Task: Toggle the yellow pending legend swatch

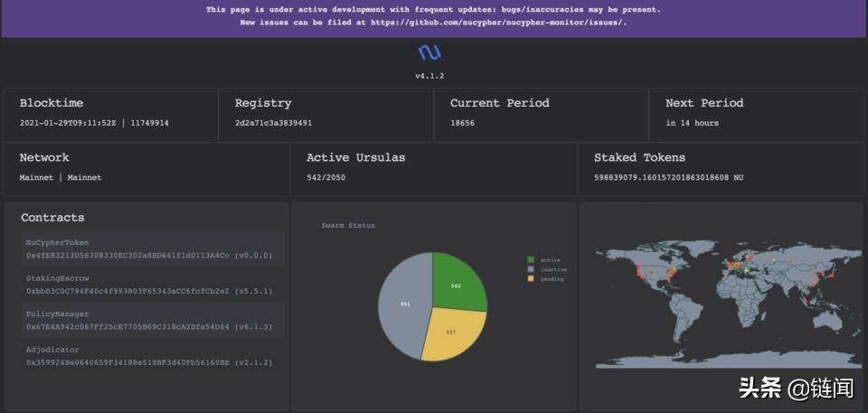Action: click(x=532, y=279)
